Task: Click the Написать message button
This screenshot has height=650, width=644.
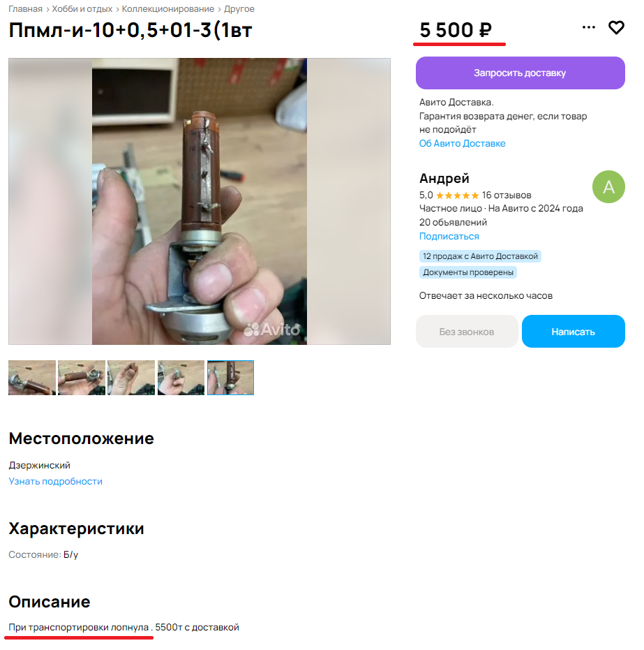Action: click(573, 332)
